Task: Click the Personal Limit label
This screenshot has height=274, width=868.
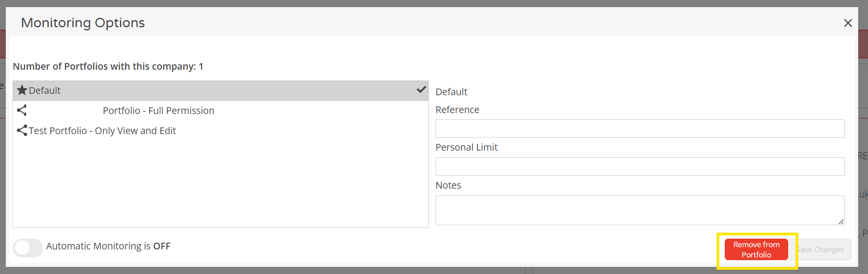Action: [466, 148]
